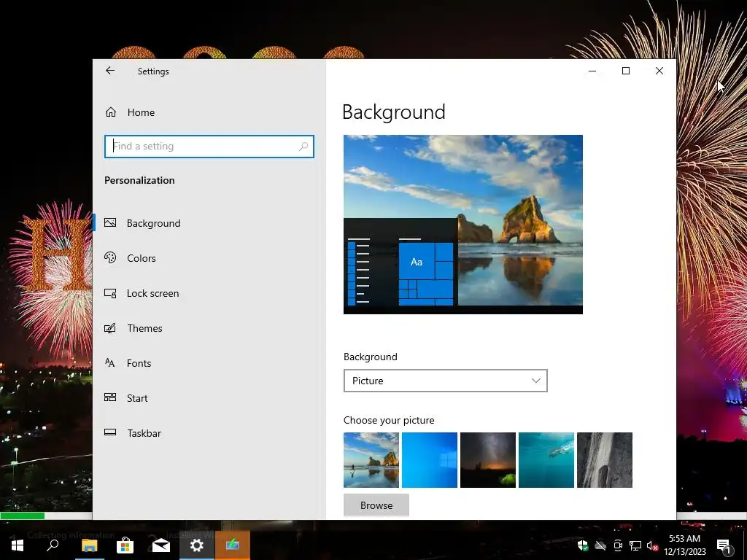
Task: Click the search magnifier in Find a setting
Action: pyautogui.click(x=303, y=147)
